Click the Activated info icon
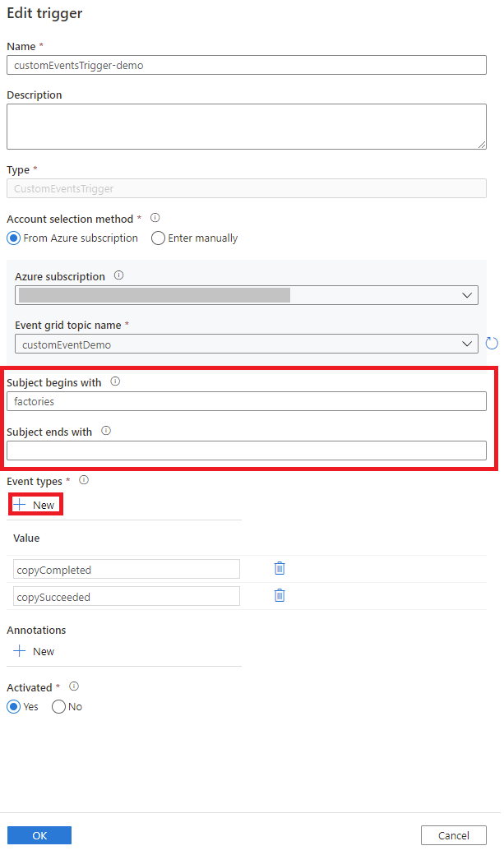The height and width of the screenshot is (855, 504). pos(72,686)
